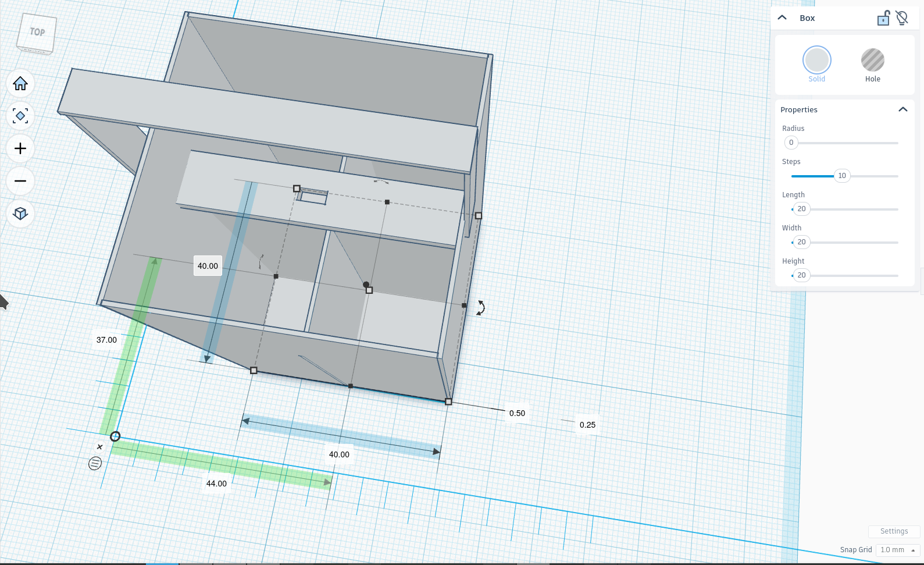Click the Steps slider handle

pyautogui.click(x=841, y=176)
